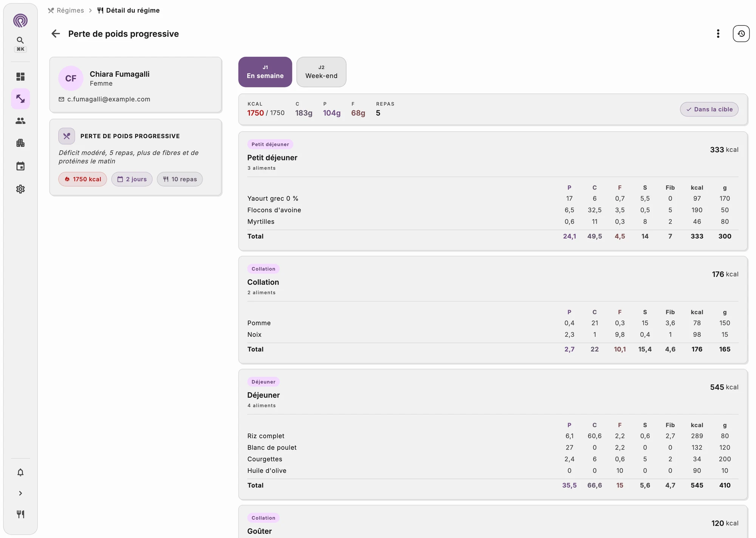756x538 pixels.
Task: Click the Déjeuner category tag
Action: (x=263, y=382)
